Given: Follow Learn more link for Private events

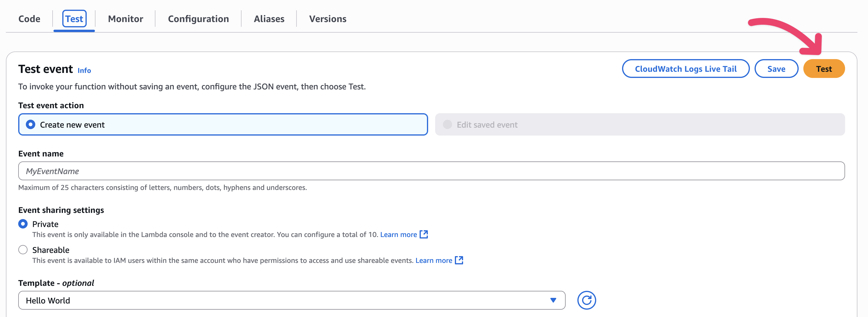Looking at the screenshot, I should tap(399, 235).
